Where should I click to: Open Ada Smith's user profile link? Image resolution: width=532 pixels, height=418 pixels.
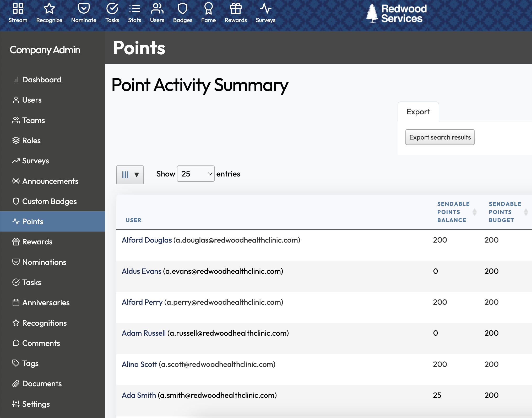(138, 395)
